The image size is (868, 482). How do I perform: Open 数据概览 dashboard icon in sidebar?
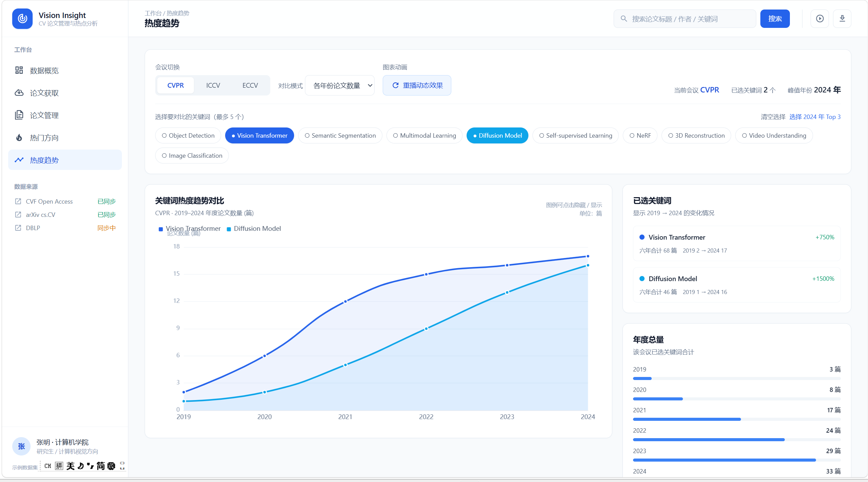[19, 70]
